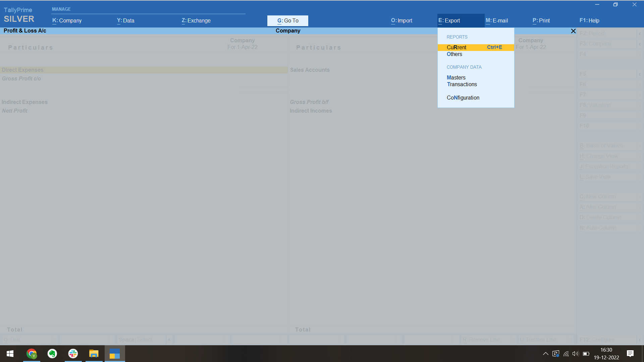
Task: Click Q: Quit button
Action: pyautogui.click(x=30, y=340)
